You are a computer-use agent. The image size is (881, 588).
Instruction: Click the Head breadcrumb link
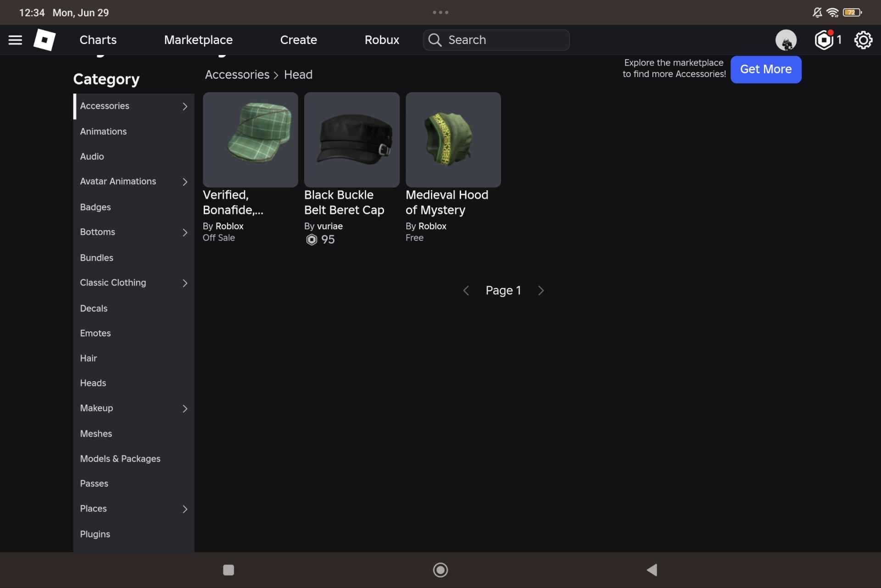298,74
